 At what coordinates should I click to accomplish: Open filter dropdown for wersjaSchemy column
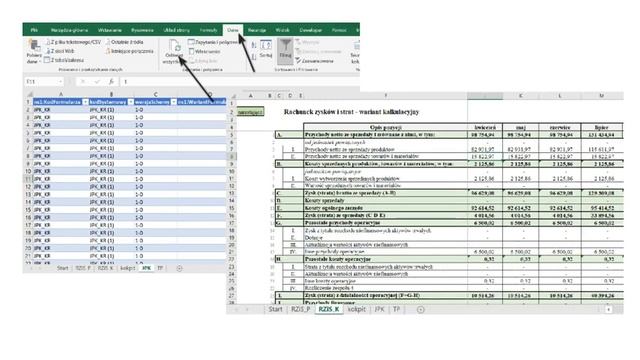pyautogui.click(x=173, y=102)
